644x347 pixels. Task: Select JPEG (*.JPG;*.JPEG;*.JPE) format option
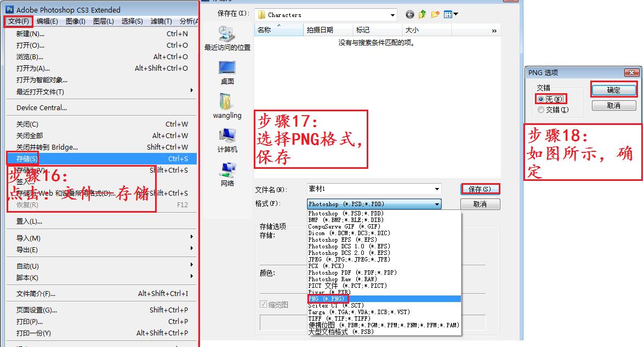[384, 259]
